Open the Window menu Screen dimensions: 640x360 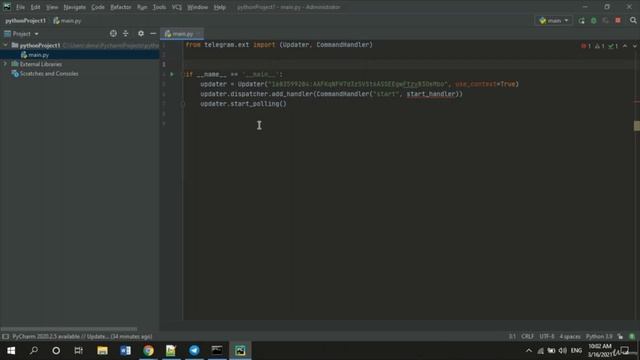[198, 7]
